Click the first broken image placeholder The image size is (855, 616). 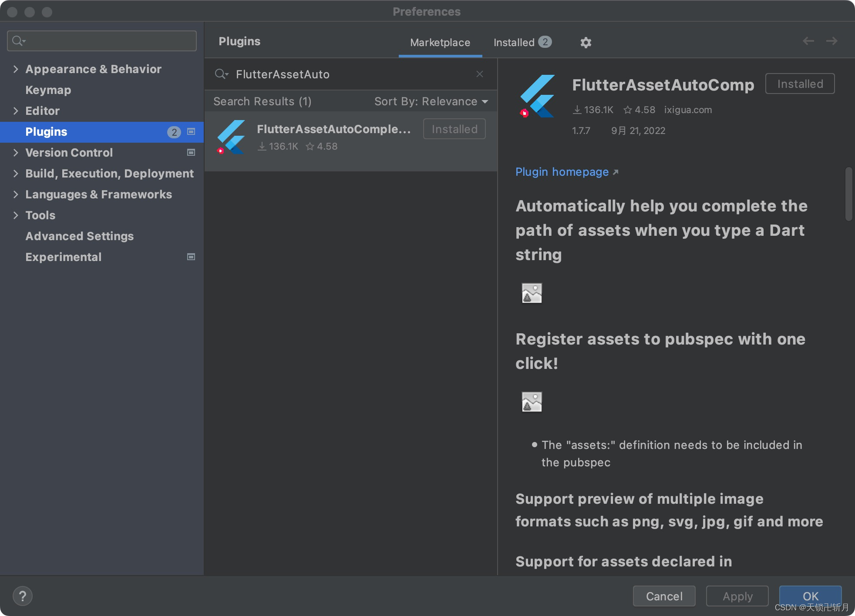coord(532,293)
